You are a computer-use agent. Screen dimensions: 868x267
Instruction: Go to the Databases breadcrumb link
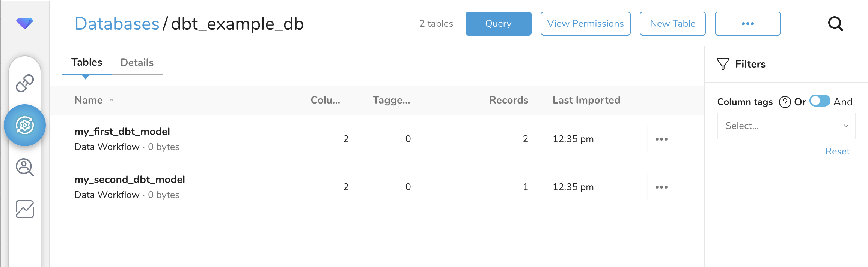click(117, 24)
